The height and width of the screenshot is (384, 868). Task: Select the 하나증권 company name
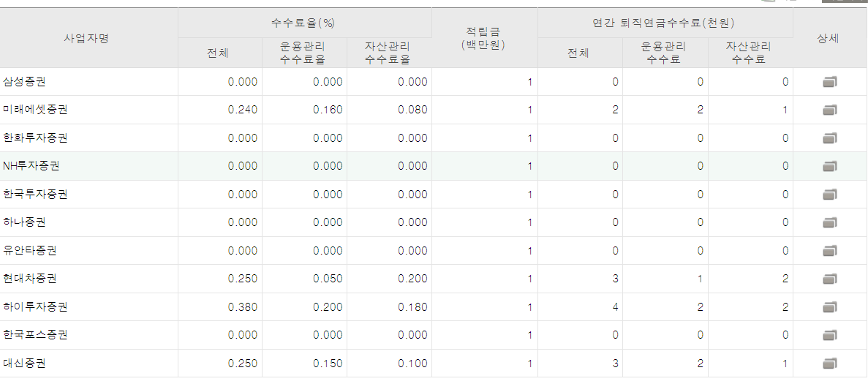[24, 222]
